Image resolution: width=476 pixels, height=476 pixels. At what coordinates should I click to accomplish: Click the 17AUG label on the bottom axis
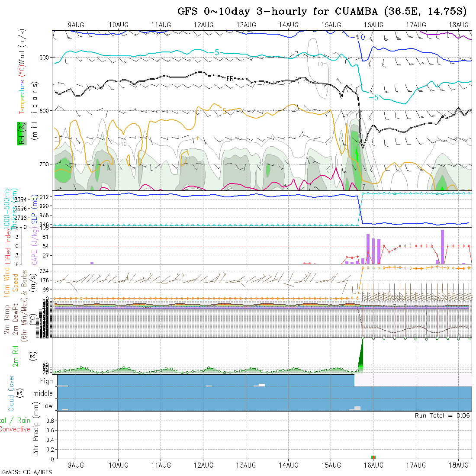[416, 465]
